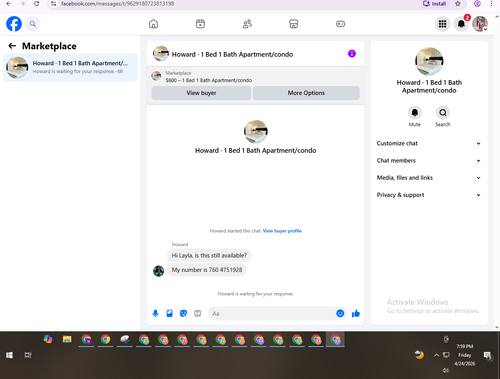This screenshot has width=500, height=379.
Task: Show hidden system tray icons chevron
Action: coord(436,355)
